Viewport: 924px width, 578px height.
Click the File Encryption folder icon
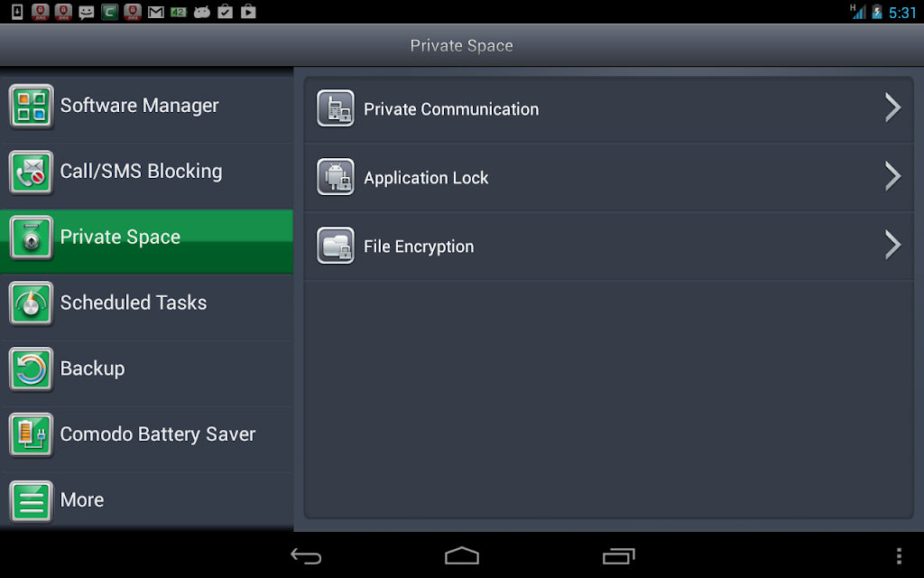(x=336, y=246)
